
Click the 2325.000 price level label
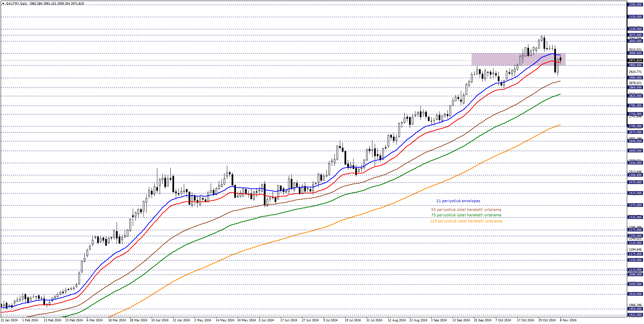[x=635, y=217]
